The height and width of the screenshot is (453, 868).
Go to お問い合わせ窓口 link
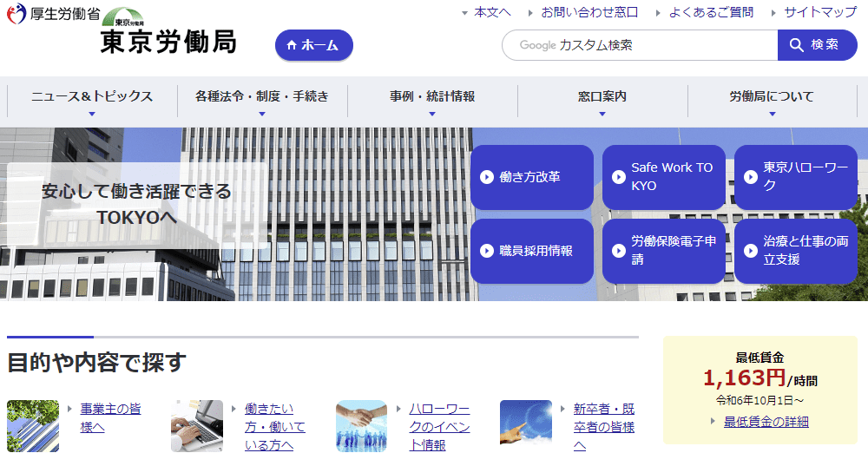point(589,12)
